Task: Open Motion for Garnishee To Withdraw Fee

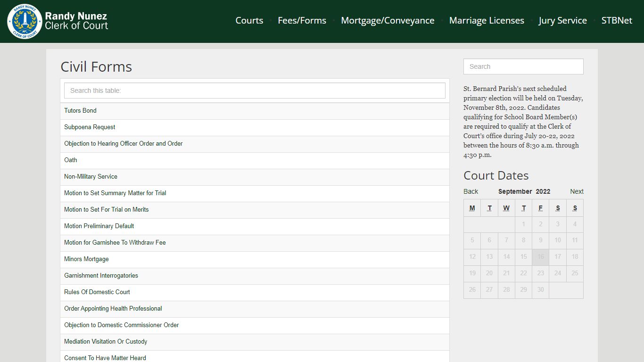Action: (115, 243)
